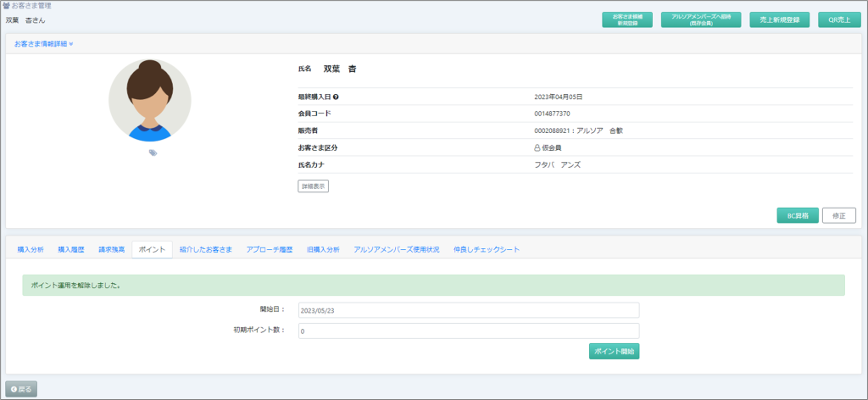Go to the 紹介したお客さま tab

pos(206,250)
